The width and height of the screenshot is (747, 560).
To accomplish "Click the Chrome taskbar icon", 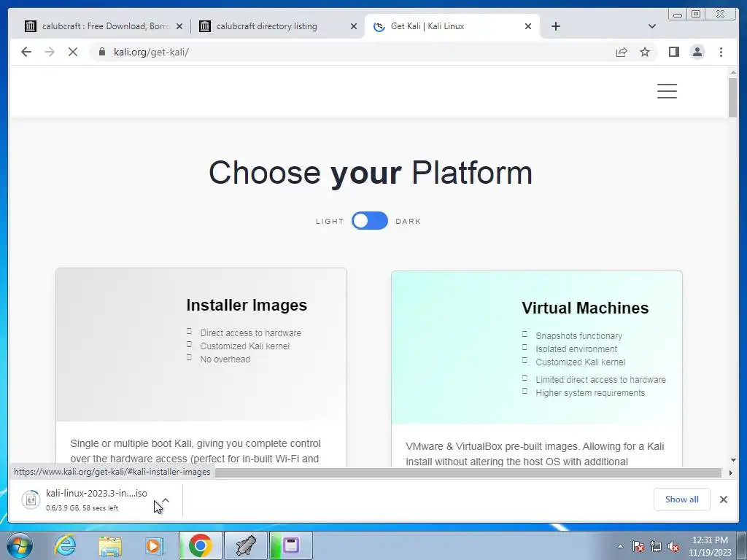I will pyautogui.click(x=200, y=545).
